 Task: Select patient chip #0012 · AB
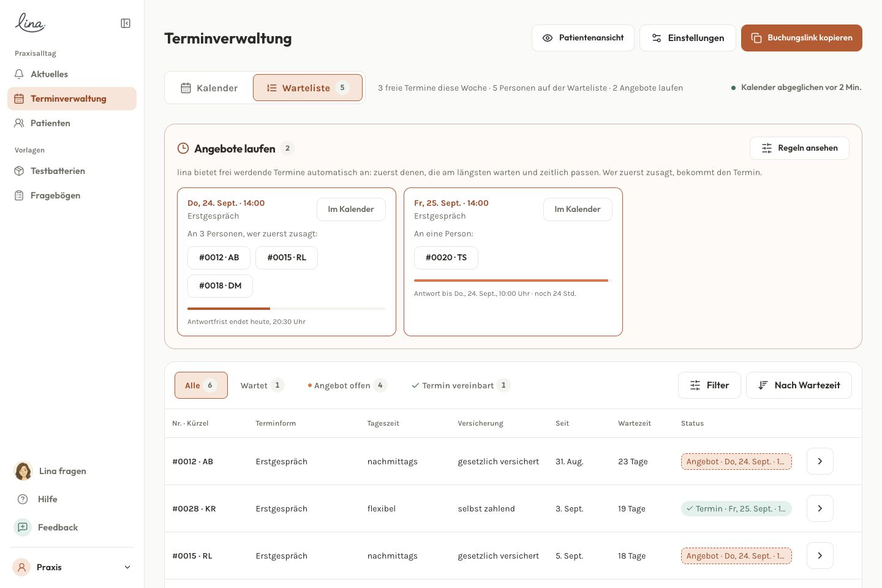219,258
